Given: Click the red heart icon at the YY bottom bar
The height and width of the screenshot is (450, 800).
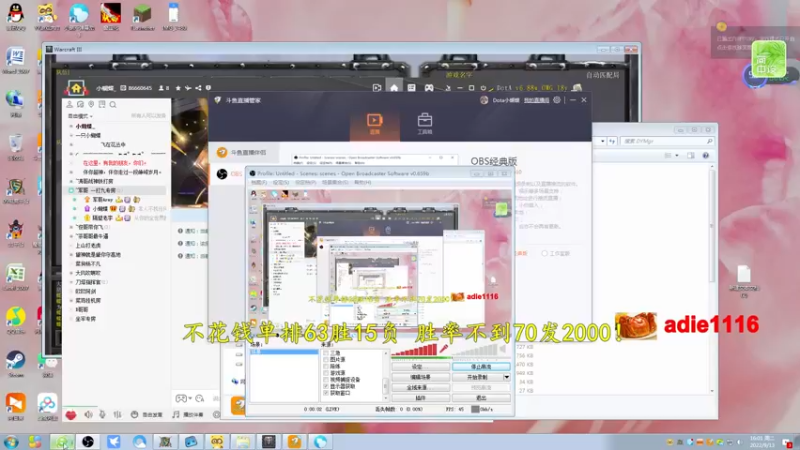Looking at the screenshot, I should click(71, 415).
